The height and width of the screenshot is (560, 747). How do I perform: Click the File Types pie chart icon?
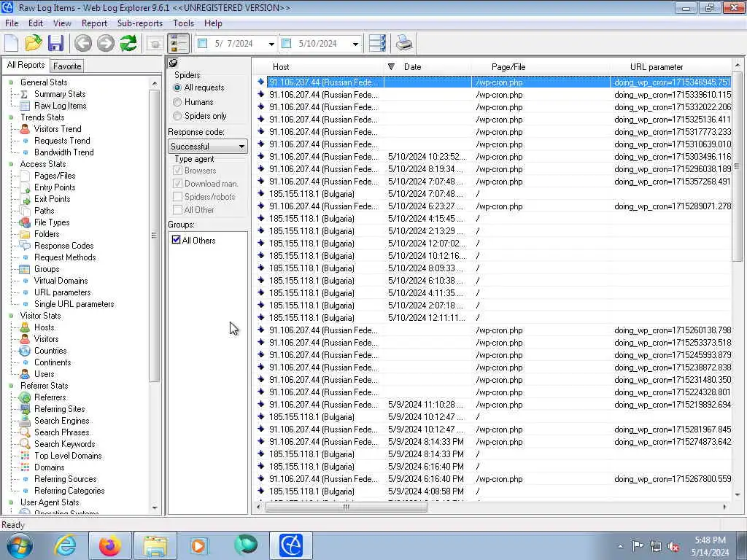25,222
